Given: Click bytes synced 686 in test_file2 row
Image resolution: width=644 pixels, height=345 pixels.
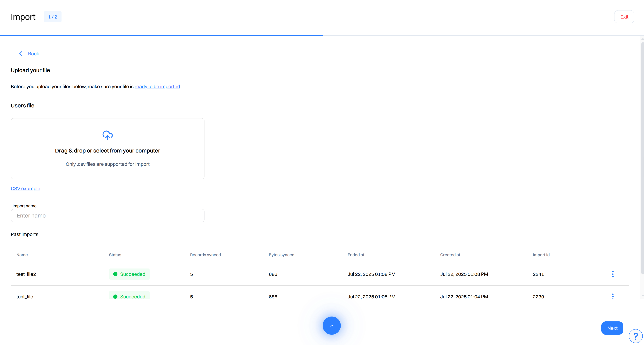Looking at the screenshot, I should 273,274.
